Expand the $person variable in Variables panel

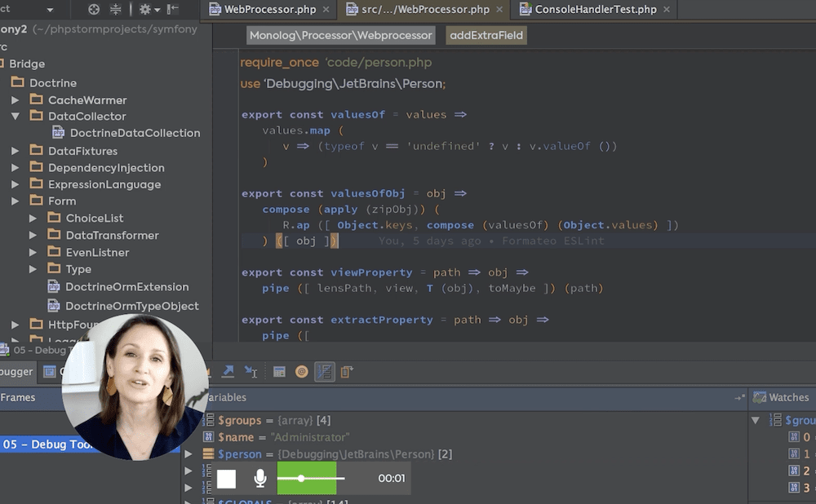188,454
